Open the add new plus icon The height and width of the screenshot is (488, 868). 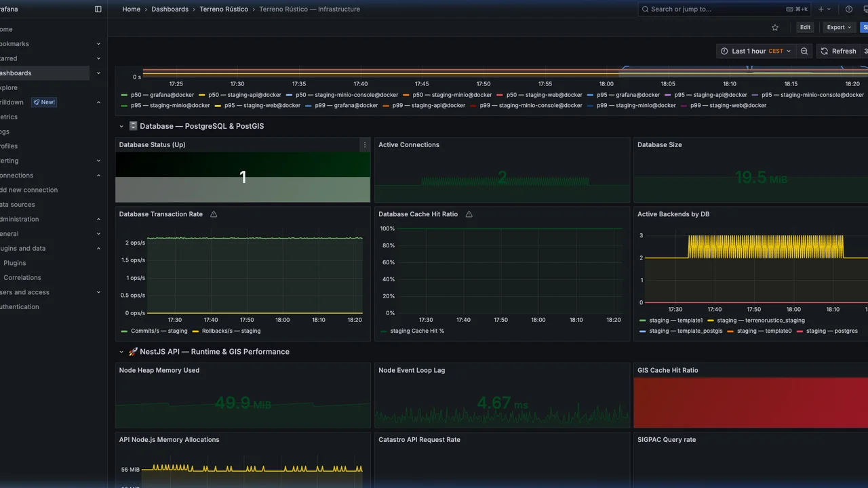(x=821, y=9)
